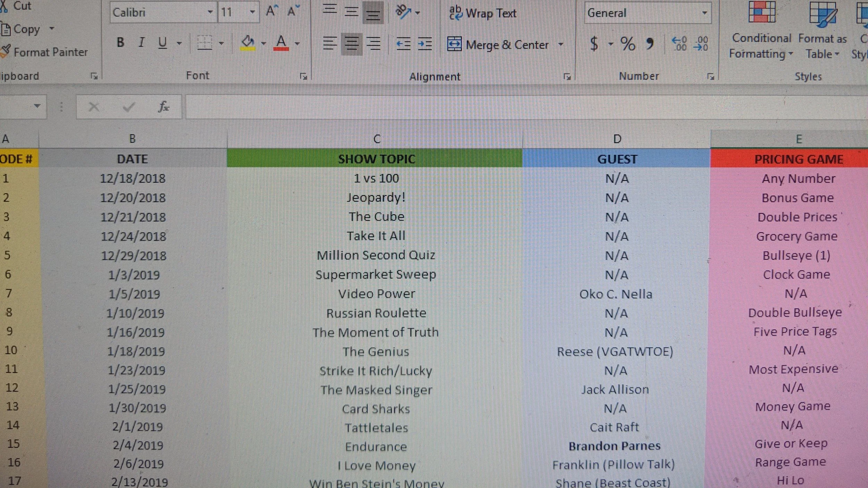The height and width of the screenshot is (488, 868).
Task: Open the Calibri font name dropdown
Action: pos(210,12)
